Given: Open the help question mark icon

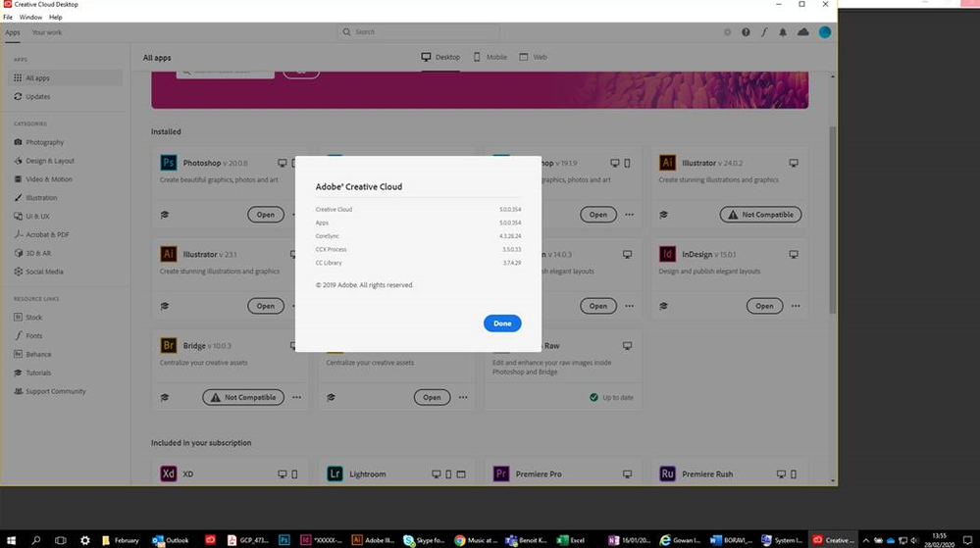Looking at the screenshot, I should [746, 32].
